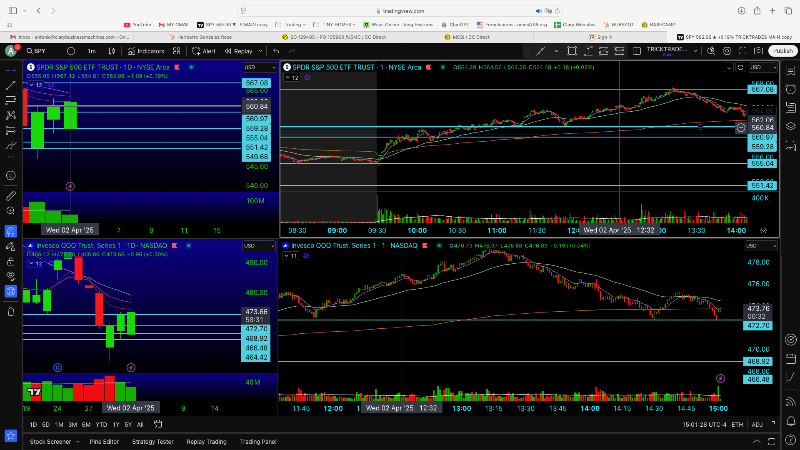Open the emoji icons tool in the left sidebar
This screenshot has width=800, height=450.
(x=11, y=176)
